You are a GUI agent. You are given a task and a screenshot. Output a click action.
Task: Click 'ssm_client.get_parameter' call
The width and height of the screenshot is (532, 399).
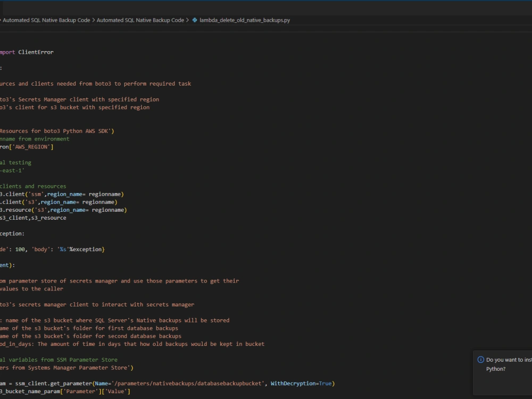point(54,384)
